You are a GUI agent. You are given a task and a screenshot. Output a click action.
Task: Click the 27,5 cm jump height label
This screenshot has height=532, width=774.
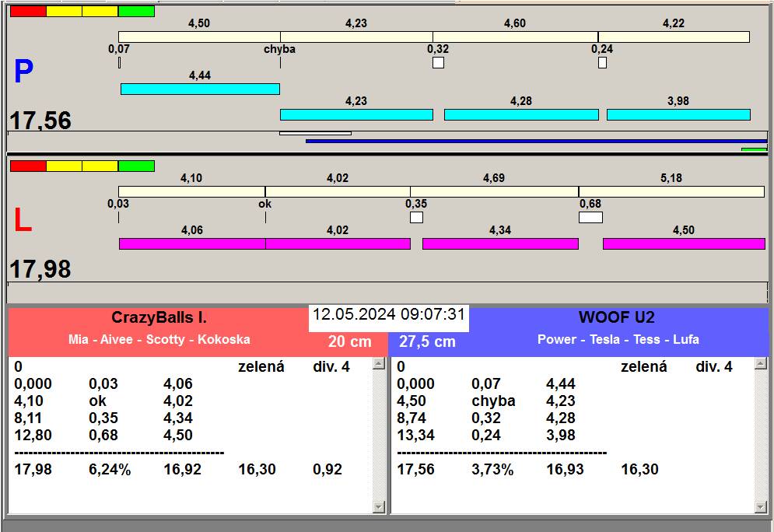pyautogui.click(x=427, y=341)
